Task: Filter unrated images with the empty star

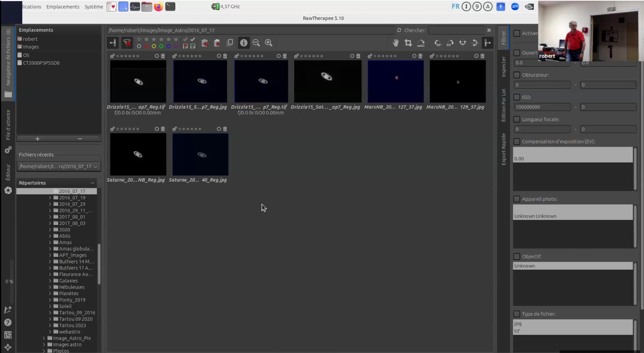Action: coord(139,39)
